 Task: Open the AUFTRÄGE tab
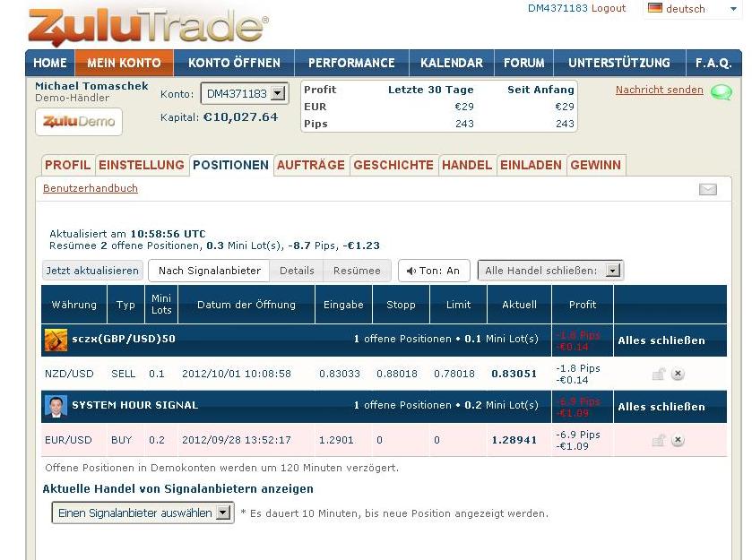(x=310, y=165)
